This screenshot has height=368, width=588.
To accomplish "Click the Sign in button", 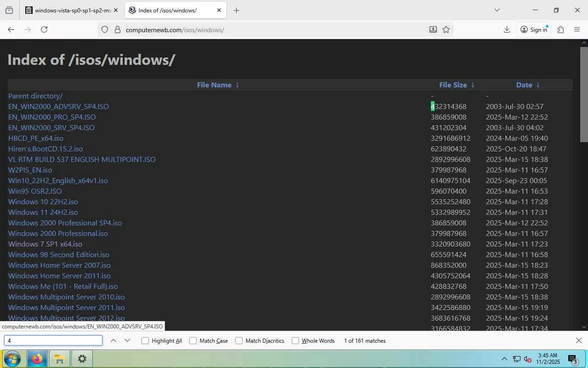I will [x=534, y=29].
